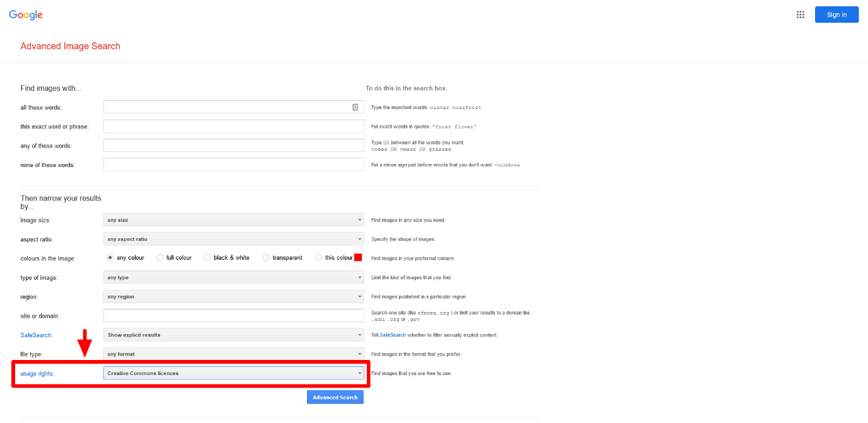Screen dimensions: 868x423
Task: Open the region dropdown
Action: [x=233, y=296]
